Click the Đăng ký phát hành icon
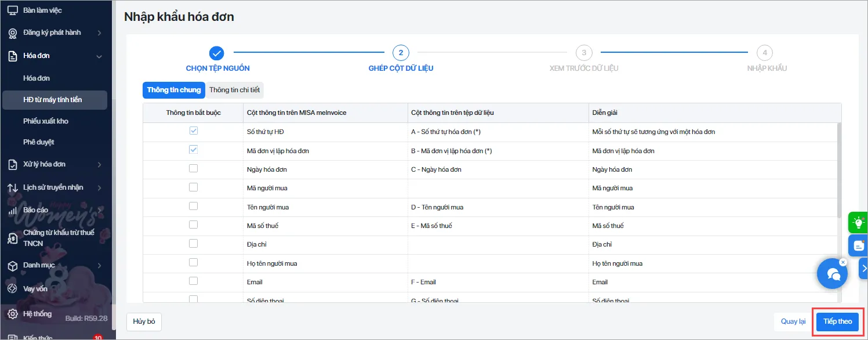868x340 pixels. 12,33
